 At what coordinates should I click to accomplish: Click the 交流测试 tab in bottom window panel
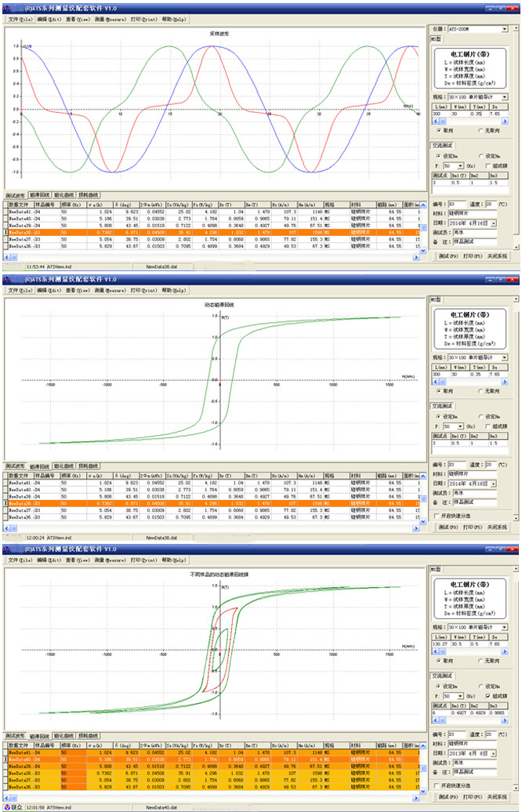coord(440,676)
